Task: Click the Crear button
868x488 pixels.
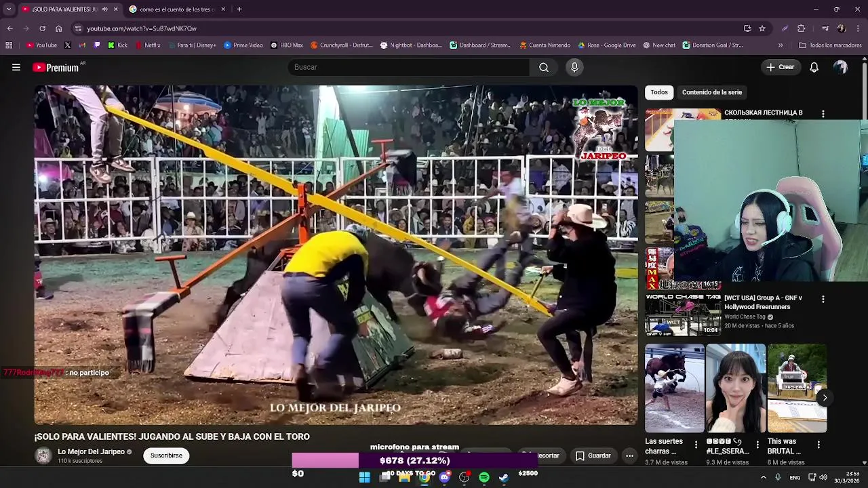Action: pyautogui.click(x=780, y=67)
